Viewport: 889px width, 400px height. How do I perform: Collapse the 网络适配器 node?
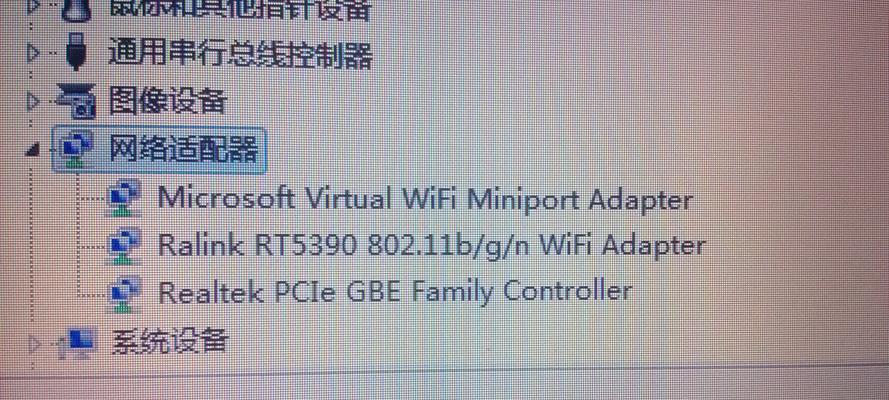click(34, 151)
